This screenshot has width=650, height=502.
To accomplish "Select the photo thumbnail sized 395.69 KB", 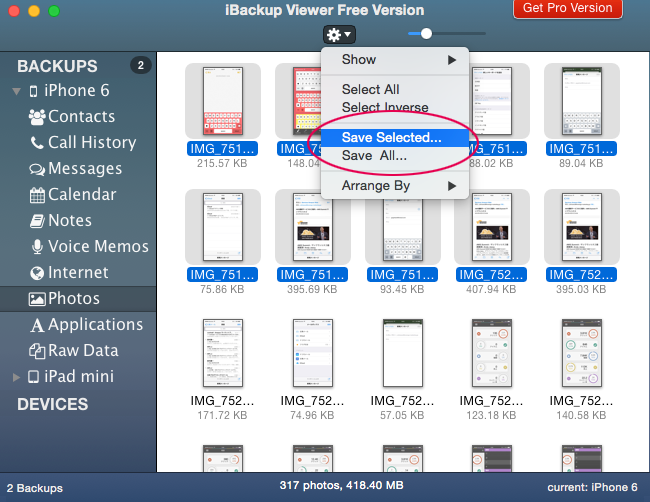I will [x=313, y=227].
